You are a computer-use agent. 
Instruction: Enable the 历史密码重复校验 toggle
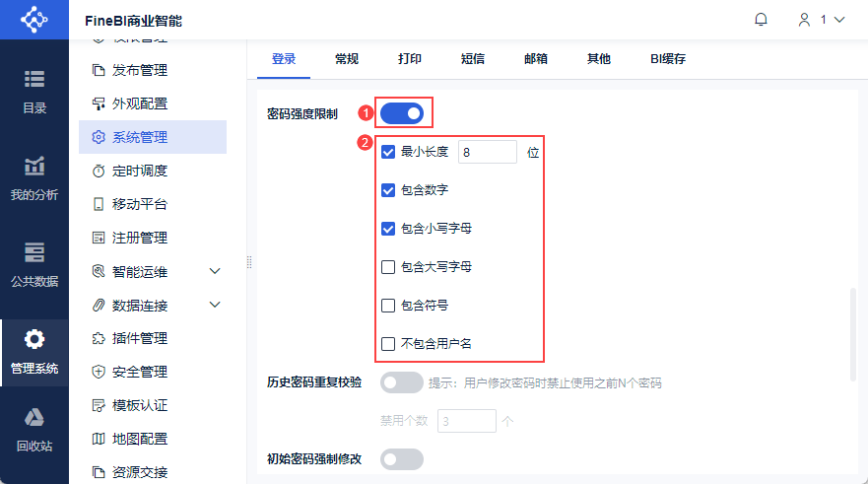coord(402,382)
